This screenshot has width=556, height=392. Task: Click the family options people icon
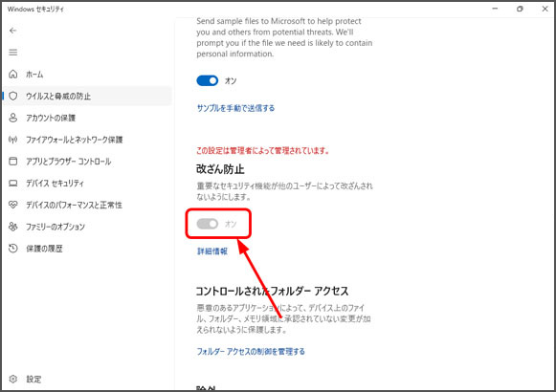pos(13,227)
